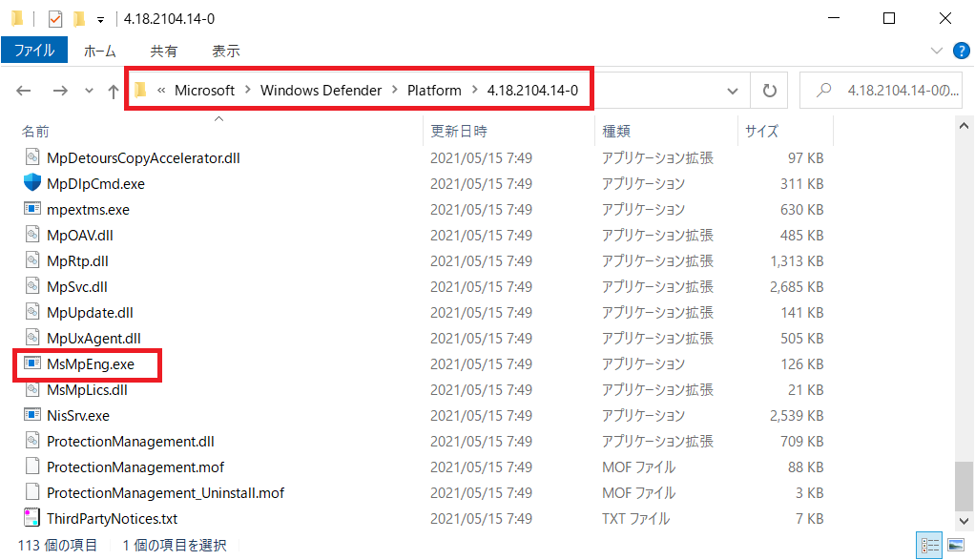
Task: Select file name ThirdPartyNotices.txt
Action: point(112,519)
